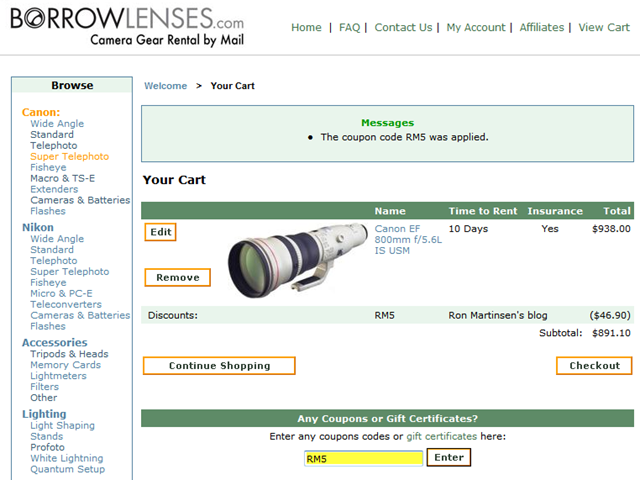
Task: Click Continue Shopping
Action: 219,366
